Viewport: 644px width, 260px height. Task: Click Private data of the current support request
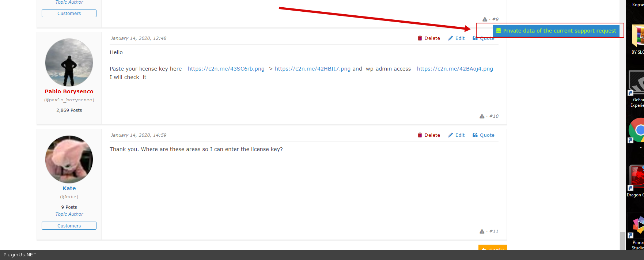click(x=556, y=31)
